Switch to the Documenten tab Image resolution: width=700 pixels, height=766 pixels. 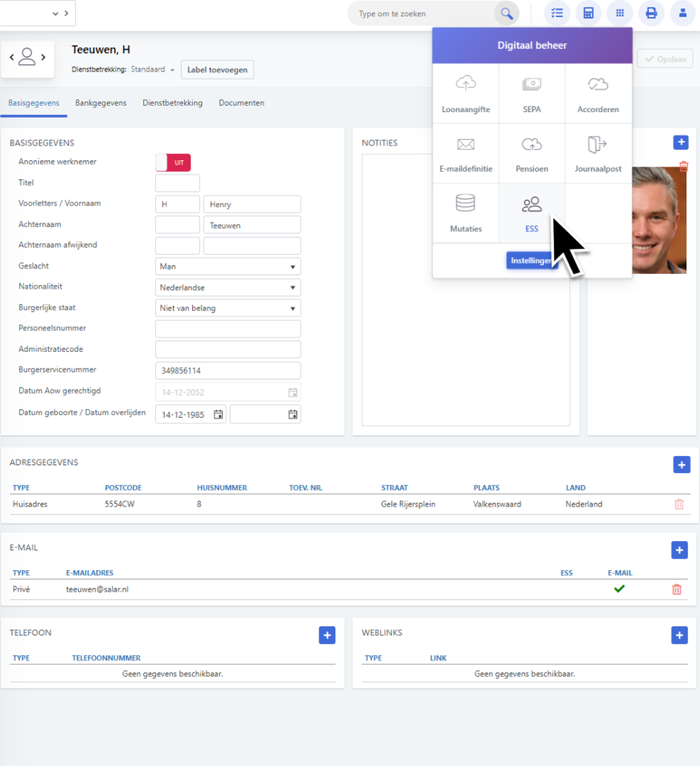tap(241, 103)
